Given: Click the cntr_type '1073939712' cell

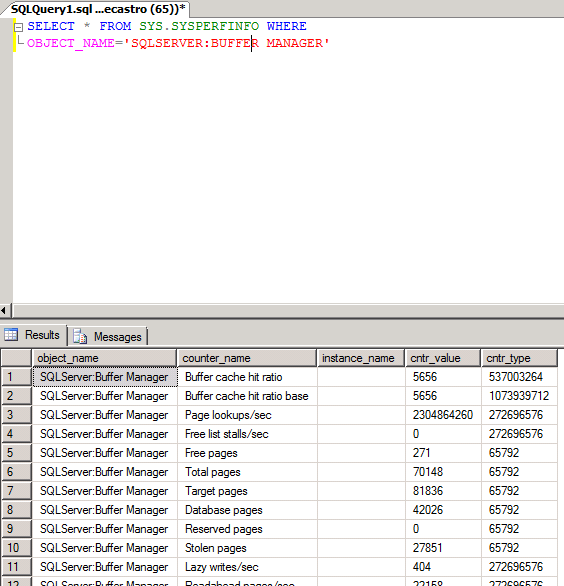Looking at the screenshot, I should click(520, 396).
